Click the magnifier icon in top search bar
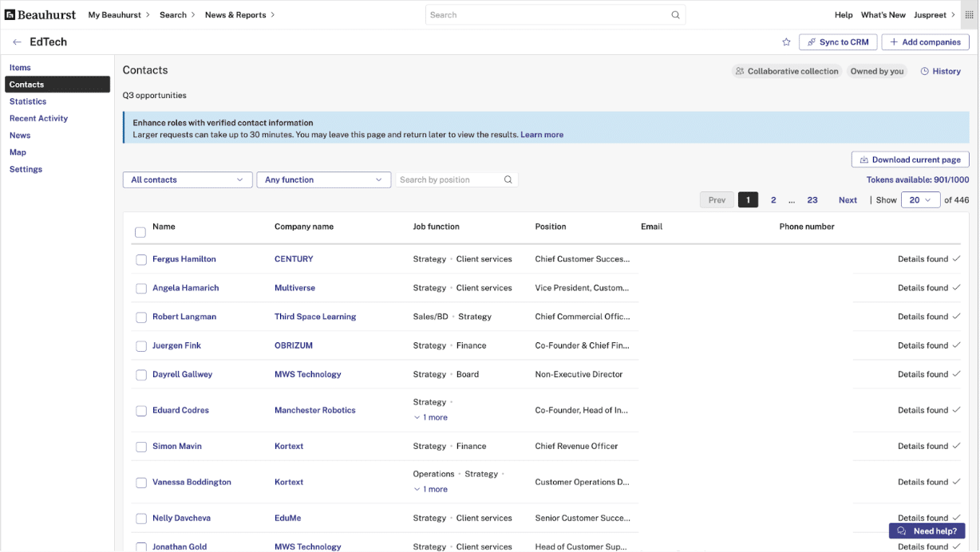The image size is (980, 552). click(675, 14)
